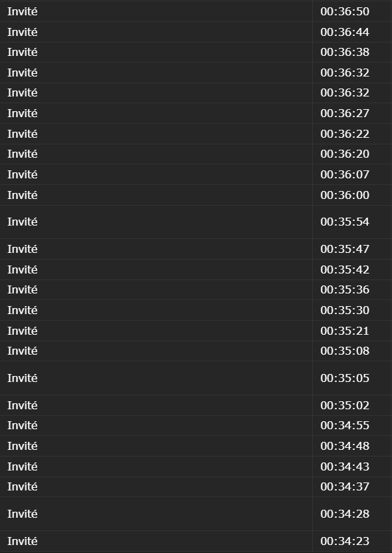Click the 00:34:23 time cell
Image resolution: width=392 pixels, height=553 pixels.
352,541
